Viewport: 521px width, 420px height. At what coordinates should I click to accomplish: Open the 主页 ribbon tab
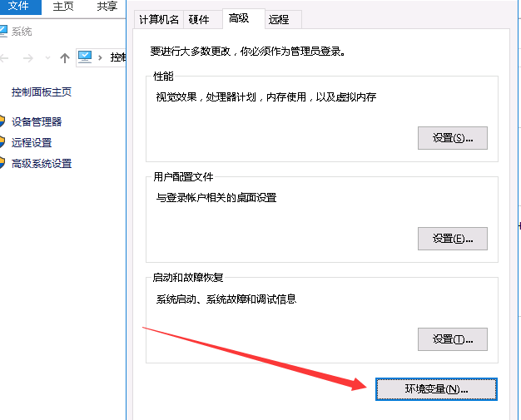tap(63, 6)
